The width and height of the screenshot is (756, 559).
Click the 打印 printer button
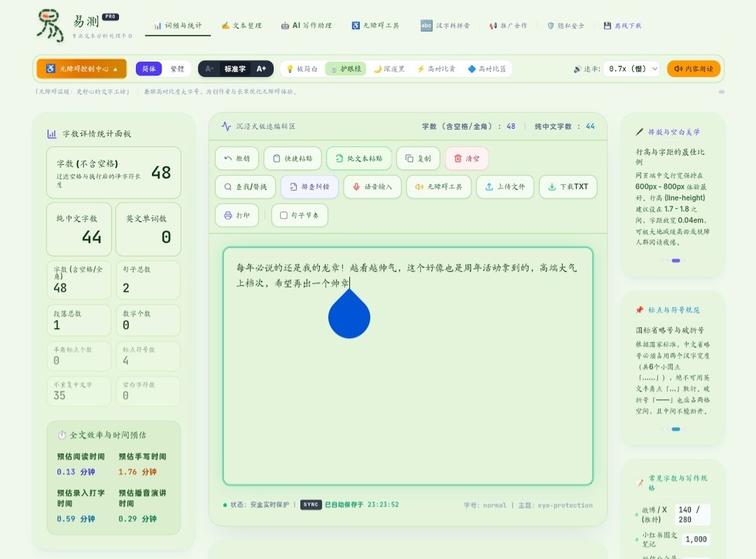coord(237,215)
